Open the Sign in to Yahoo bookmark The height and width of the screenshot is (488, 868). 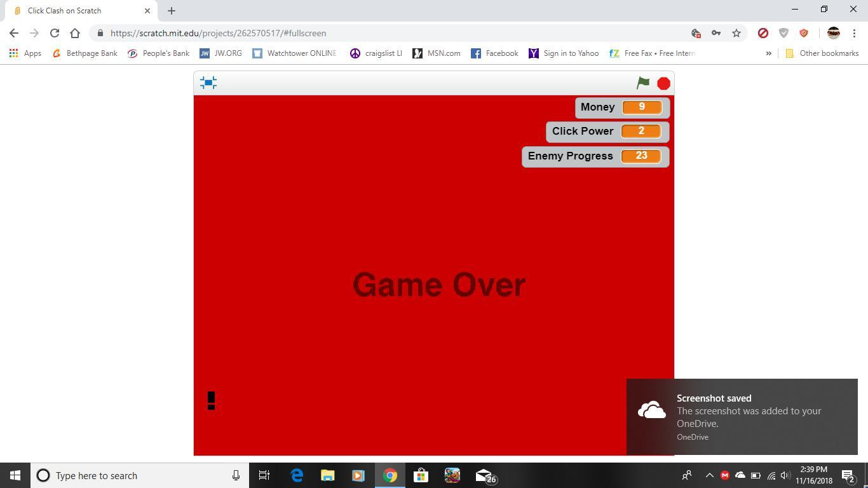pyautogui.click(x=564, y=53)
